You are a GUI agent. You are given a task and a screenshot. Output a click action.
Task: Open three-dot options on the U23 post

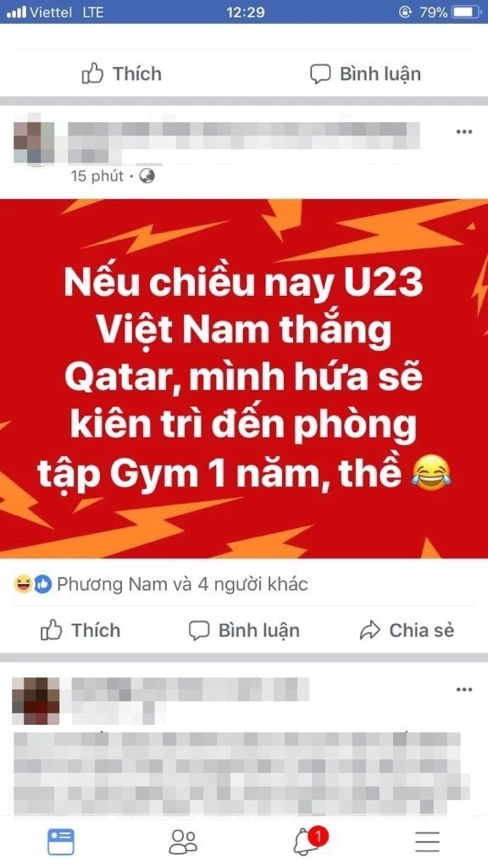463,131
